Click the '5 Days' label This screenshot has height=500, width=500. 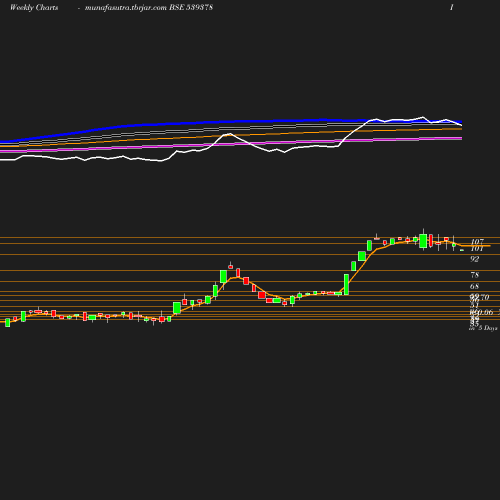pyautogui.click(x=488, y=328)
